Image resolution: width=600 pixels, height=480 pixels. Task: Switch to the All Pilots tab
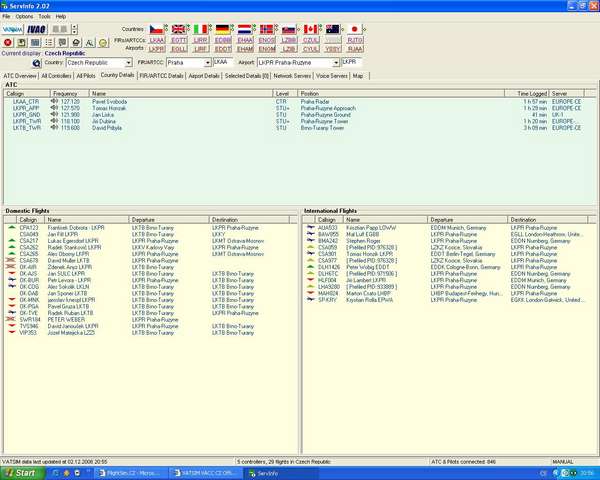click(x=86, y=76)
